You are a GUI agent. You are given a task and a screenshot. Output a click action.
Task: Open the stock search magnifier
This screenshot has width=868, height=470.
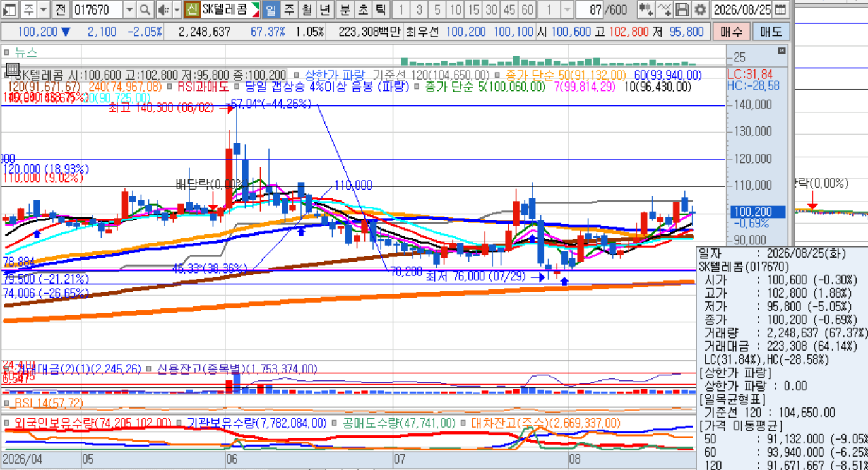145,9
